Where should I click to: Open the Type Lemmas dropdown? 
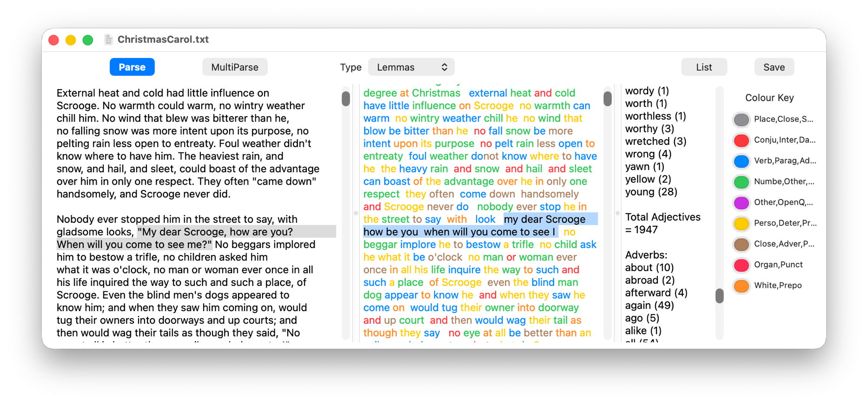[411, 67]
